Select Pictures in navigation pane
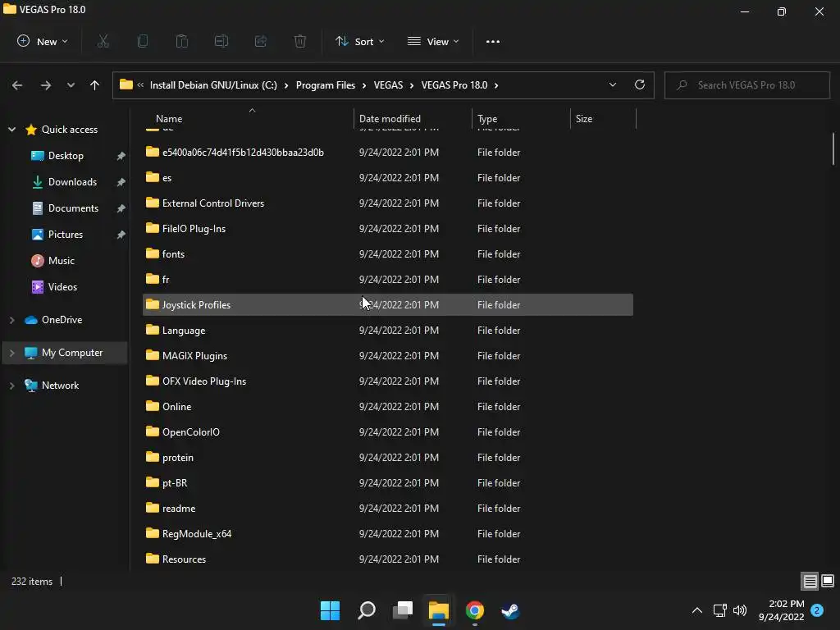Screen dimensions: 840x630 click(x=66, y=234)
